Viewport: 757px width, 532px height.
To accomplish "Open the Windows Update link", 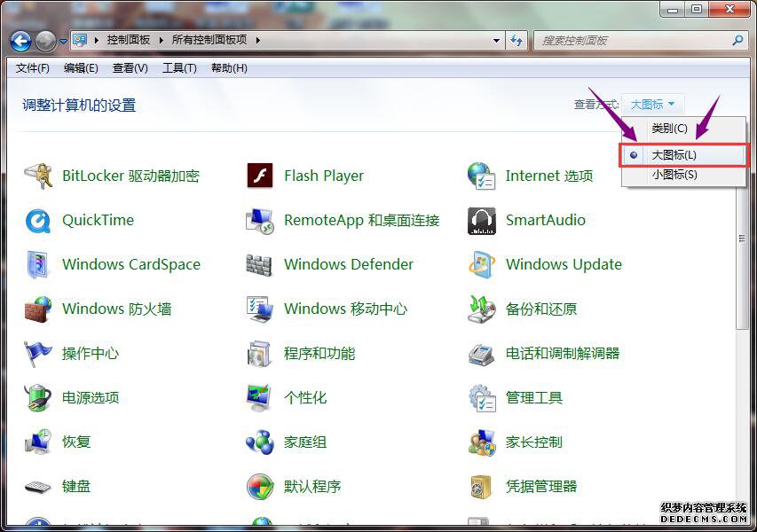I will point(564,264).
